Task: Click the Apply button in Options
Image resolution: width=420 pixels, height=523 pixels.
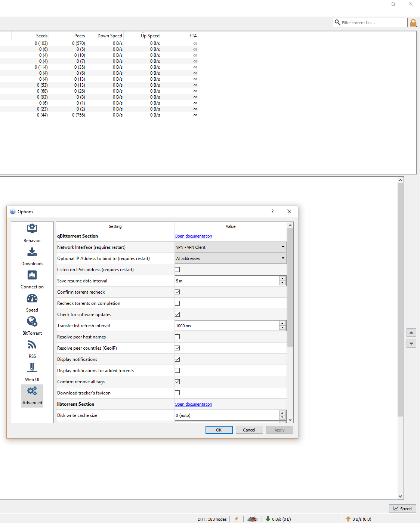Action: (x=280, y=430)
